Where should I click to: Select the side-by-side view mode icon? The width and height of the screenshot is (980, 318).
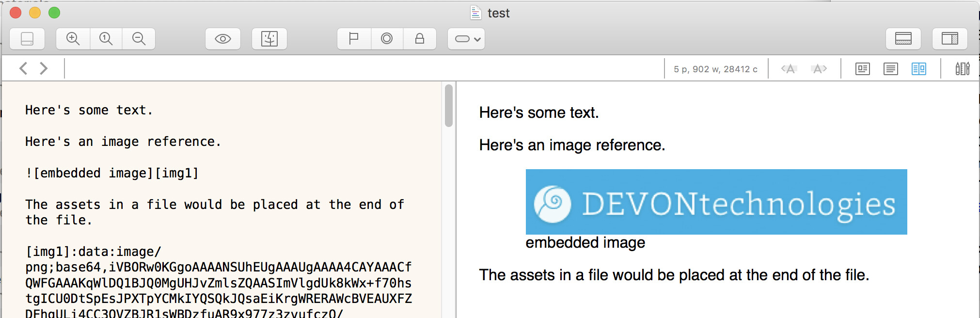pos(919,69)
